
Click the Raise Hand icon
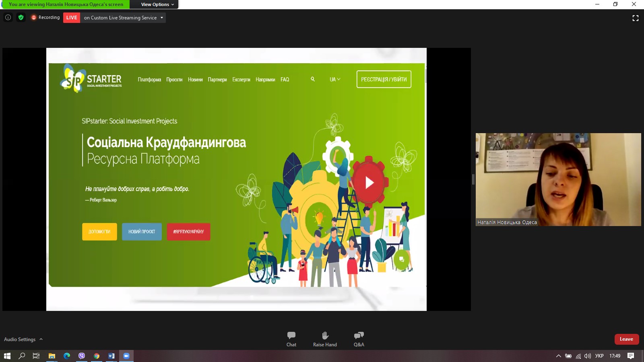(325, 339)
